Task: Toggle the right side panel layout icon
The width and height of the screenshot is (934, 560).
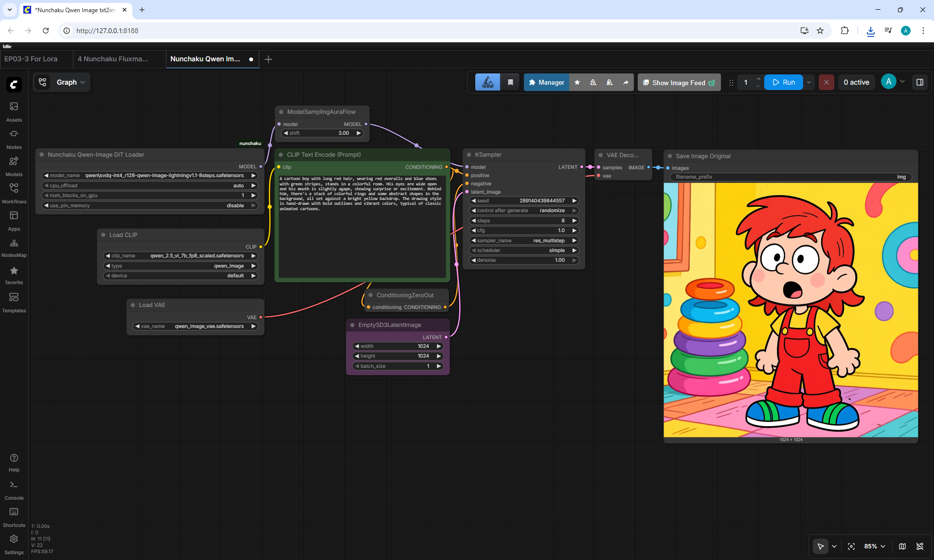Action: click(920, 82)
